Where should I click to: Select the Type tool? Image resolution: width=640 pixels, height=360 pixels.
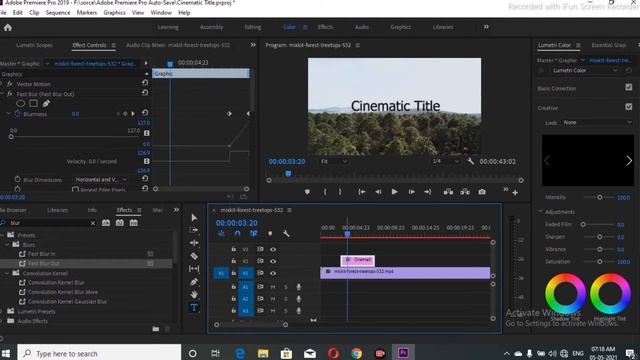click(194, 307)
